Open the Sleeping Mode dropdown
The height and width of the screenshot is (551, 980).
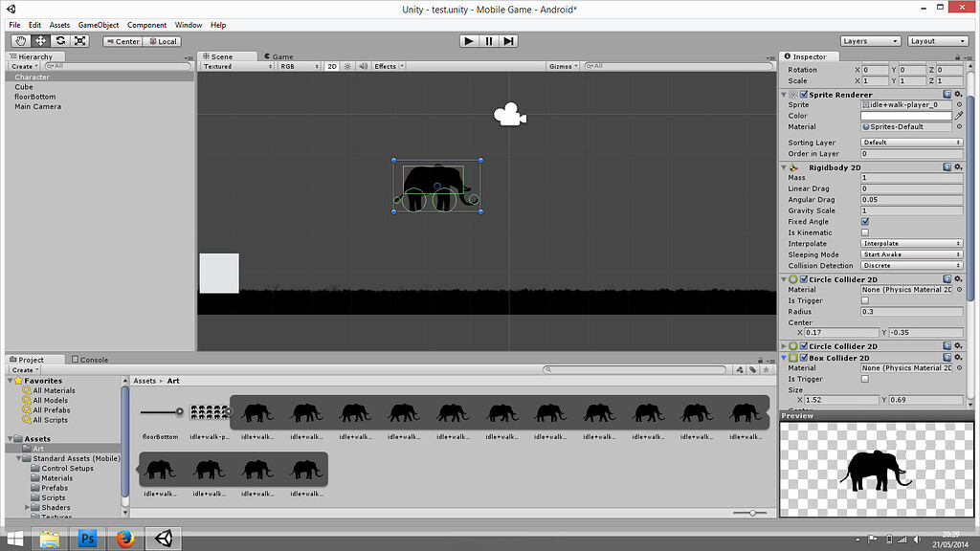coord(911,254)
